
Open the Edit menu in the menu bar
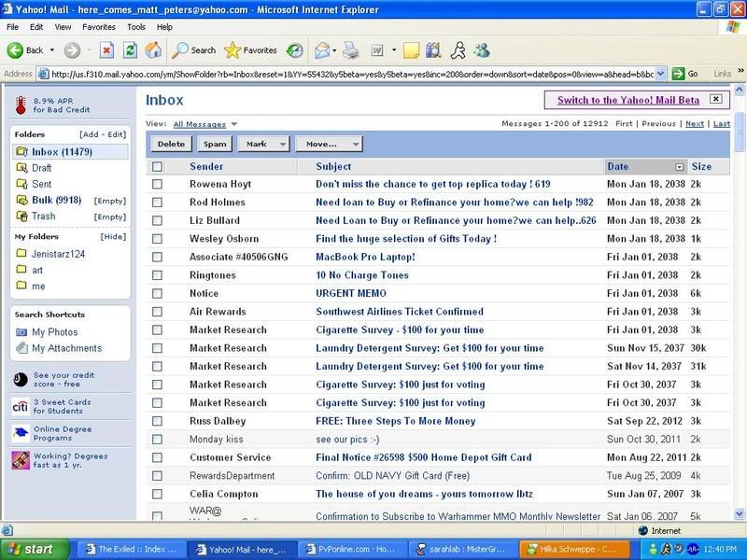point(36,27)
